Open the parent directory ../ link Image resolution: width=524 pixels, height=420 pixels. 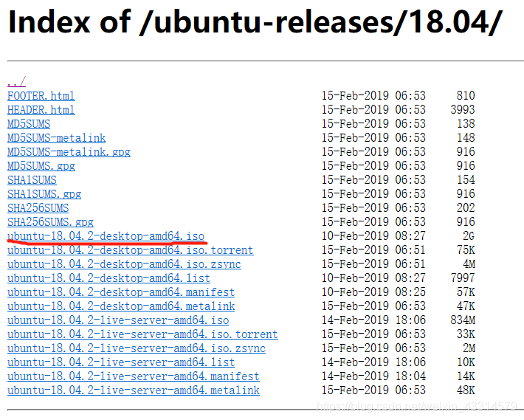16,81
